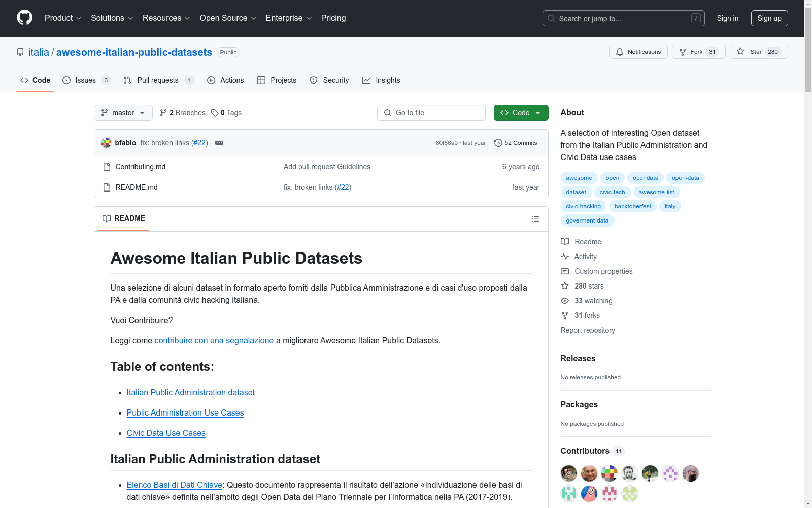Click the pulse icon beside Activity

565,257
